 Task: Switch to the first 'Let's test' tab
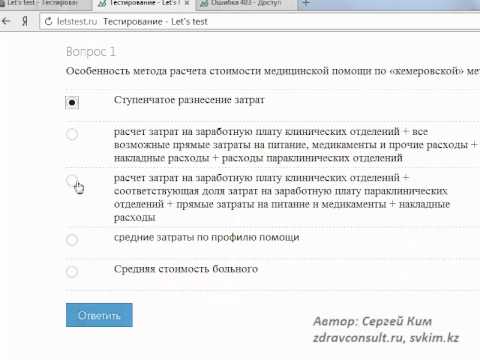45,4
